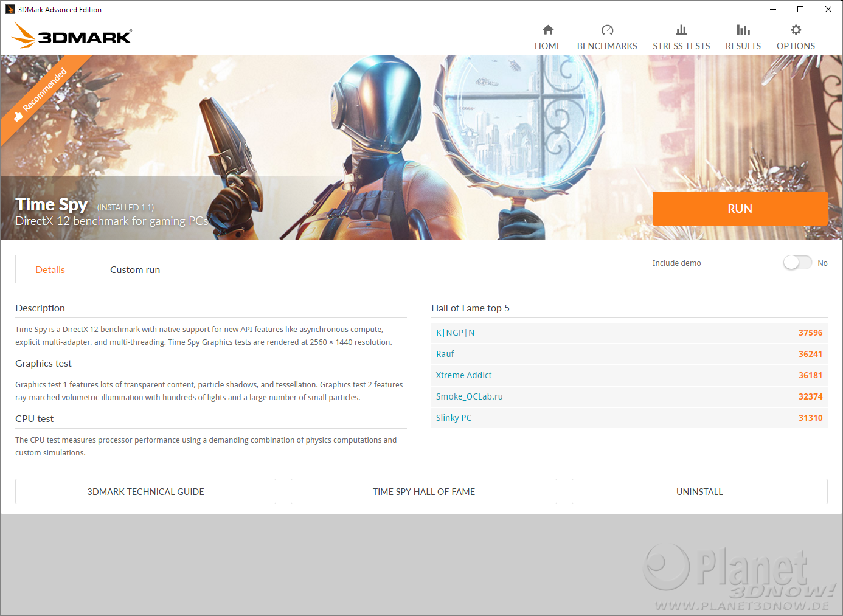Toggle the Include demo switch

pos(797,262)
